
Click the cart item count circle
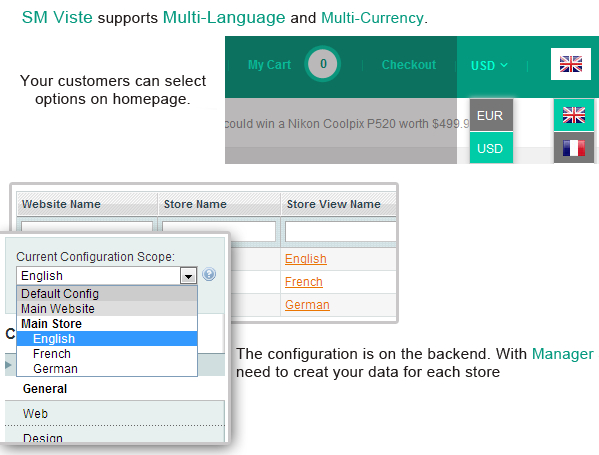tap(323, 64)
